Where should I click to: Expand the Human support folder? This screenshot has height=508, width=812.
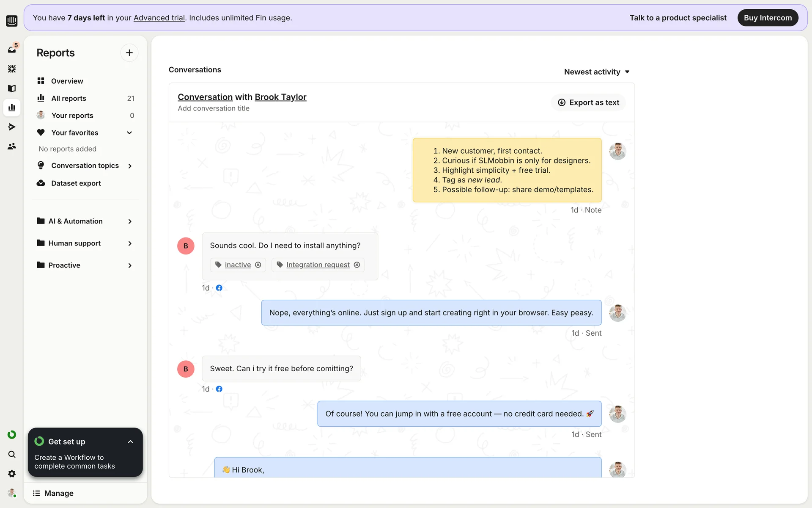85,243
